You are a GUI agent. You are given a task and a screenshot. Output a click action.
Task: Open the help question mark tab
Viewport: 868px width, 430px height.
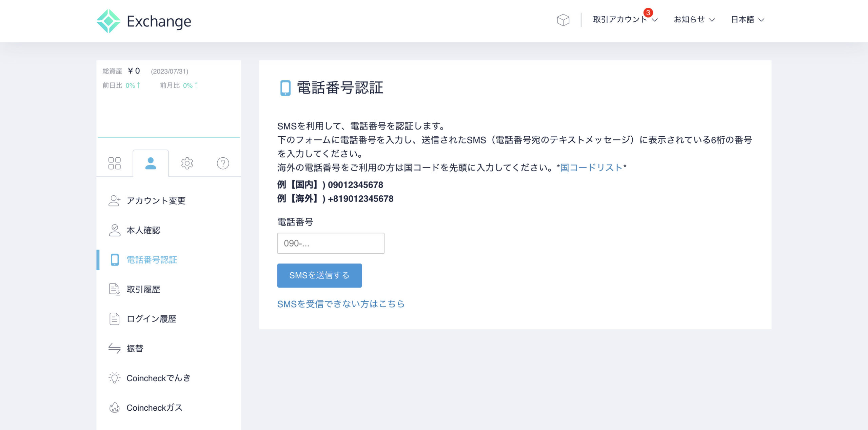(x=223, y=163)
